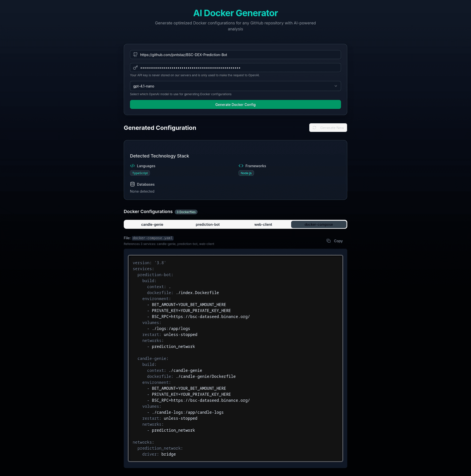Click the Detected Technology Stack heading

click(x=159, y=156)
